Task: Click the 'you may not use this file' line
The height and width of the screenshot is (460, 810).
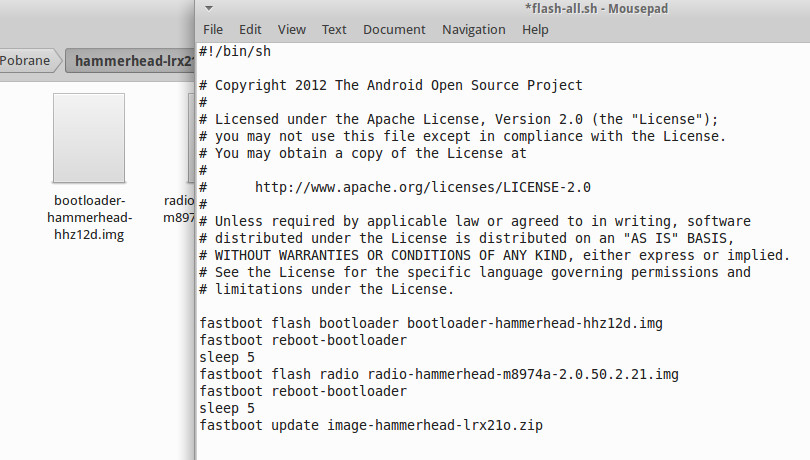Action: pyautogui.click(x=463, y=136)
